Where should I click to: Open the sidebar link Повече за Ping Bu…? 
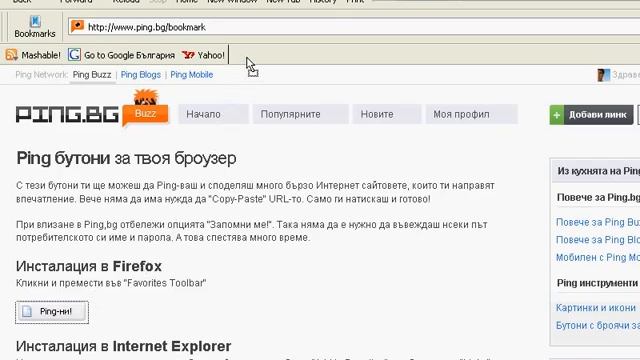pos(598,222)
